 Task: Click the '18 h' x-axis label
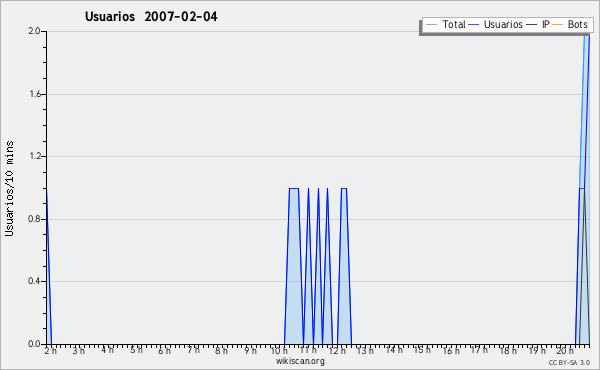coord(508,350)
